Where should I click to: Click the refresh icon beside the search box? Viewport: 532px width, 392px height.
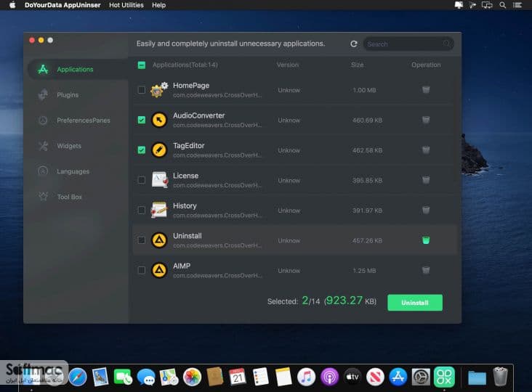353,44
